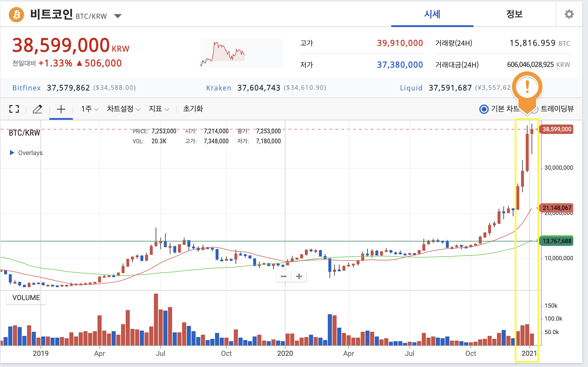Screen dimensions: 588x367
Task: Select the pencil drawing tool
Action: 37,109
